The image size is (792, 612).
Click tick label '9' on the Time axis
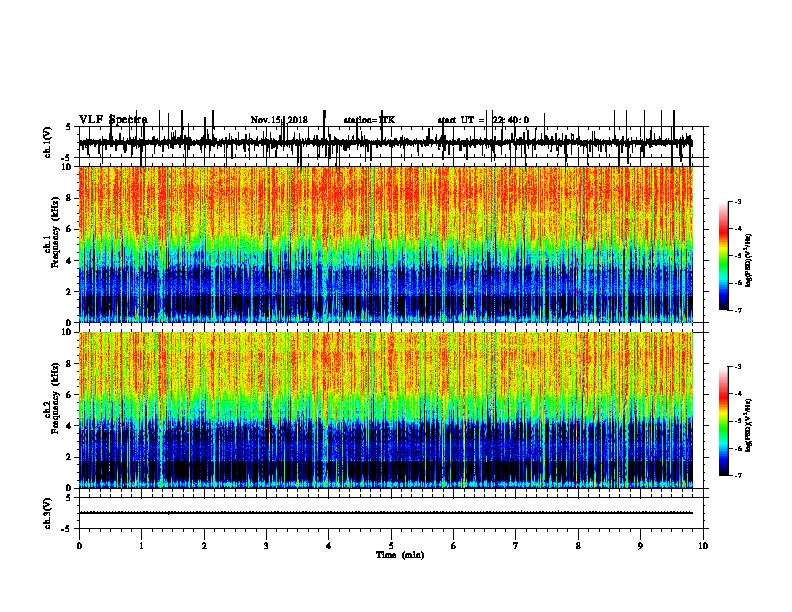click(640, 546)
